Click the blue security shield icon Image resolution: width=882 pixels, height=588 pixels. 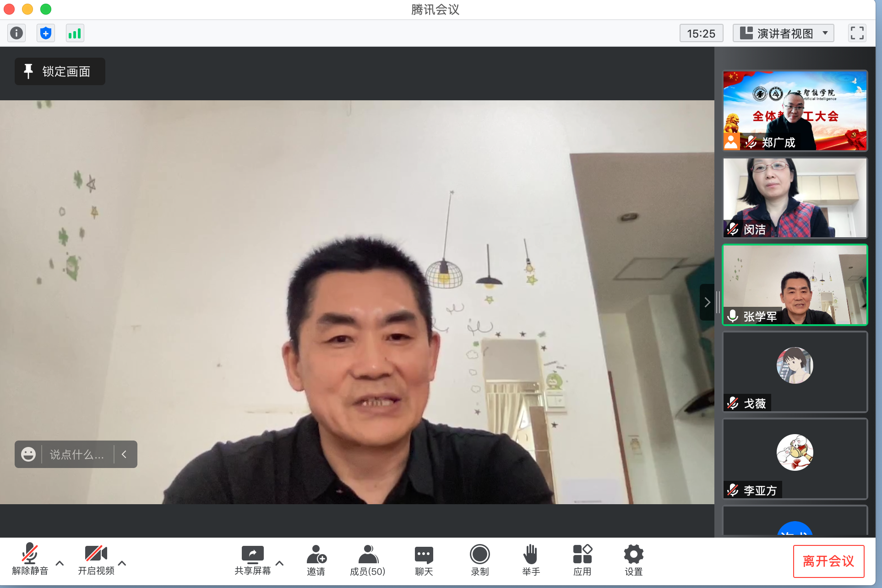45,33
